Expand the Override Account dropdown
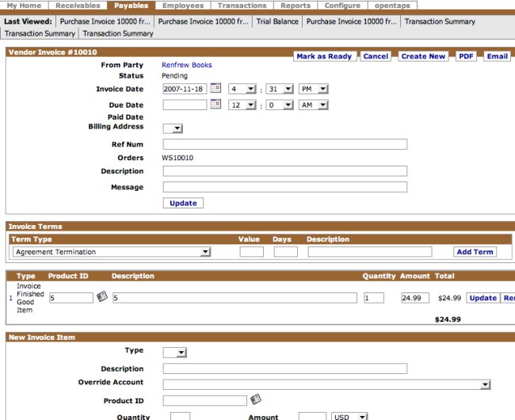The height and width of the screenshot is (420, 515). [x=326, y=384]
